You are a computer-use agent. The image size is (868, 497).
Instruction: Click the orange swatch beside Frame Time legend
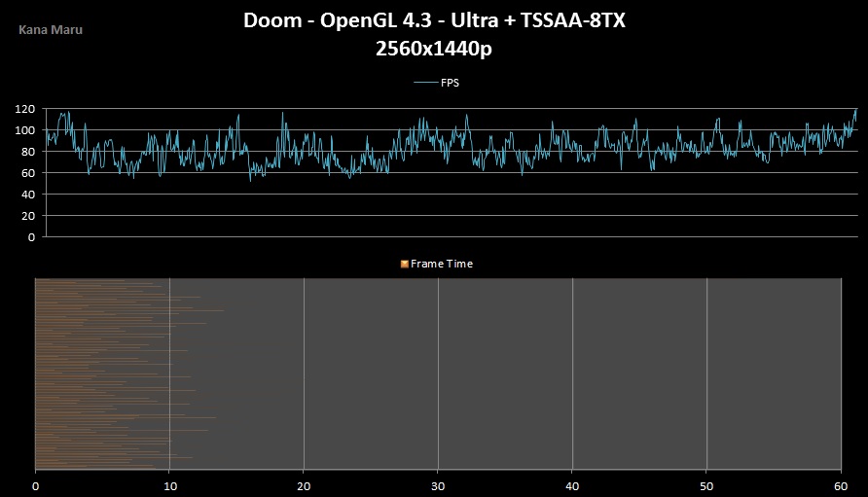(405, 264)
